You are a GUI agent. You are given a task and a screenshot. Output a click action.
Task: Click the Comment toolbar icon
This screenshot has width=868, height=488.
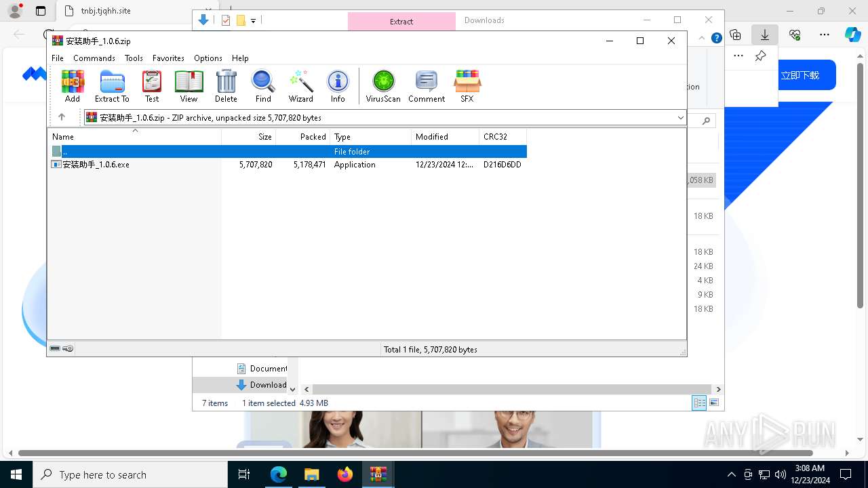coord(427,86)
